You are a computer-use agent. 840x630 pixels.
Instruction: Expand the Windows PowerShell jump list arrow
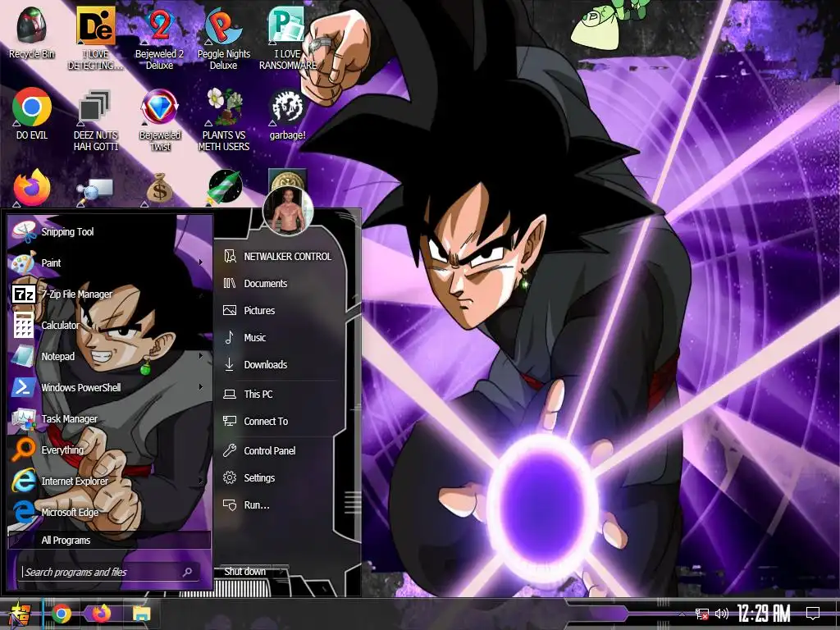201,387
